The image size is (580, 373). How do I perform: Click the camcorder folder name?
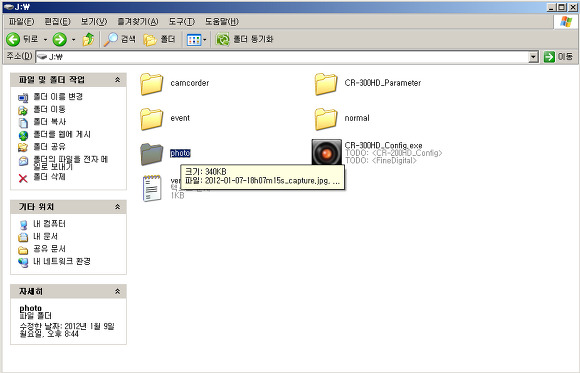pyautogui.click(x=190, y=83)
